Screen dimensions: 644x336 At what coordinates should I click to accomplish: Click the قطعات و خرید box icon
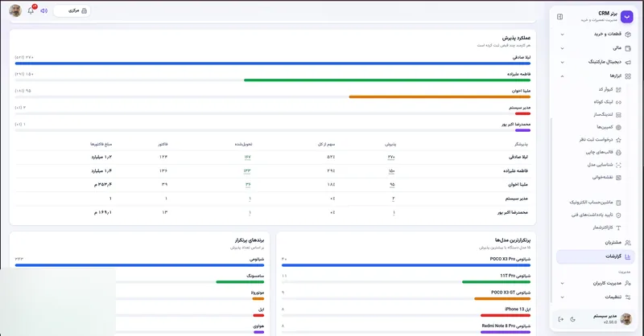(628, 35)
